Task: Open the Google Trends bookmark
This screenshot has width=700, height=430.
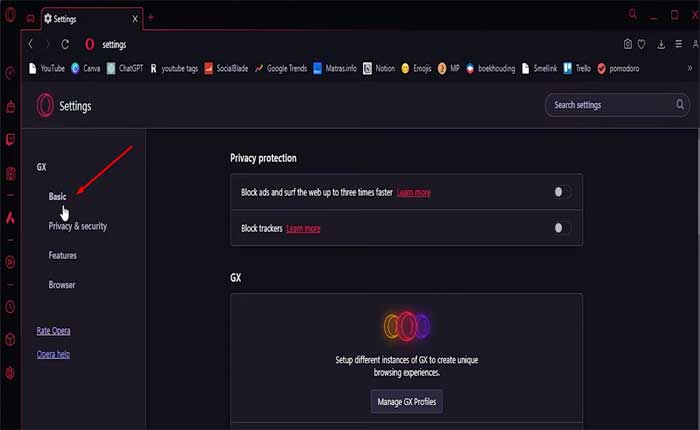Action: (x=281, y=68)
